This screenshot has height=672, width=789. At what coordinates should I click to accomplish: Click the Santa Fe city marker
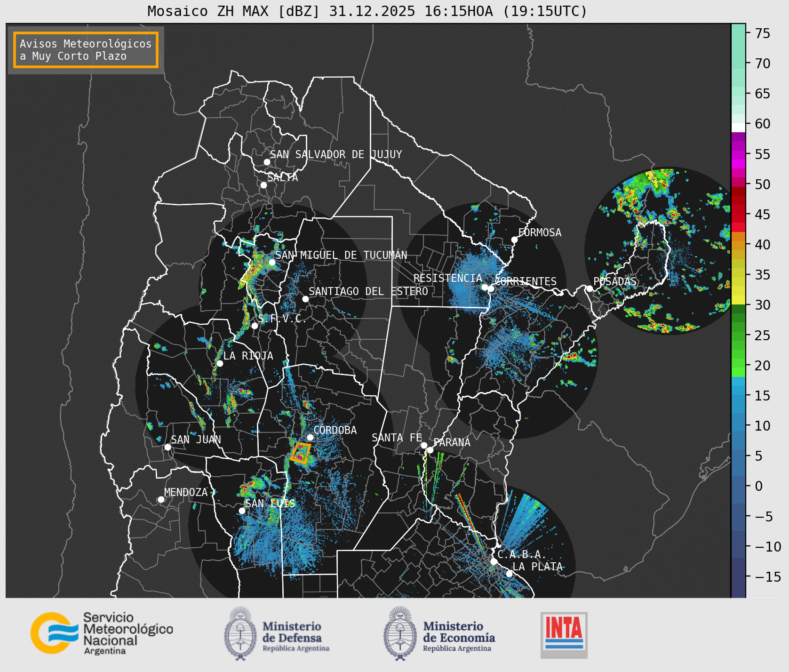424,445
